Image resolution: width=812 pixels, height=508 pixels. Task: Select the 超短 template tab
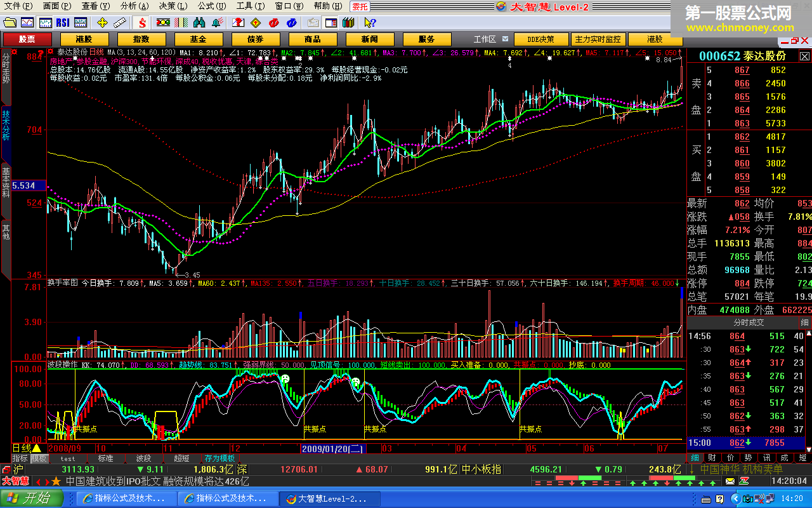181,458
